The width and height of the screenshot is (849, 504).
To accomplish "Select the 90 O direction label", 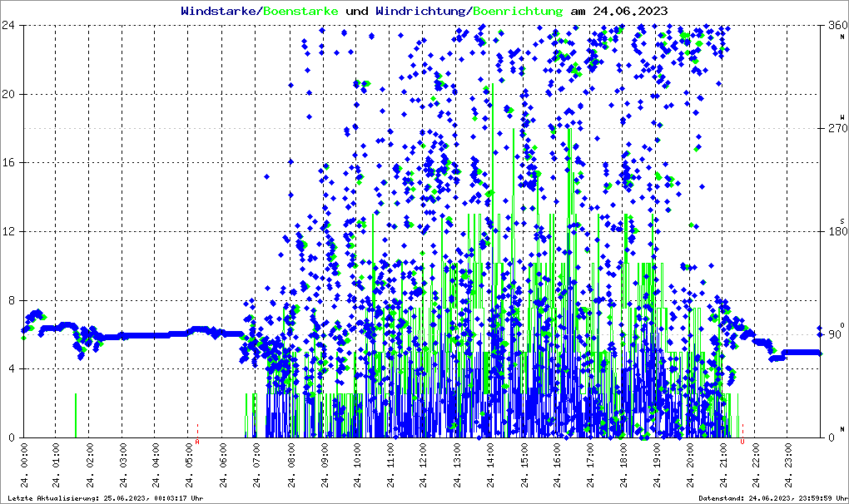I will pos(834,333).
